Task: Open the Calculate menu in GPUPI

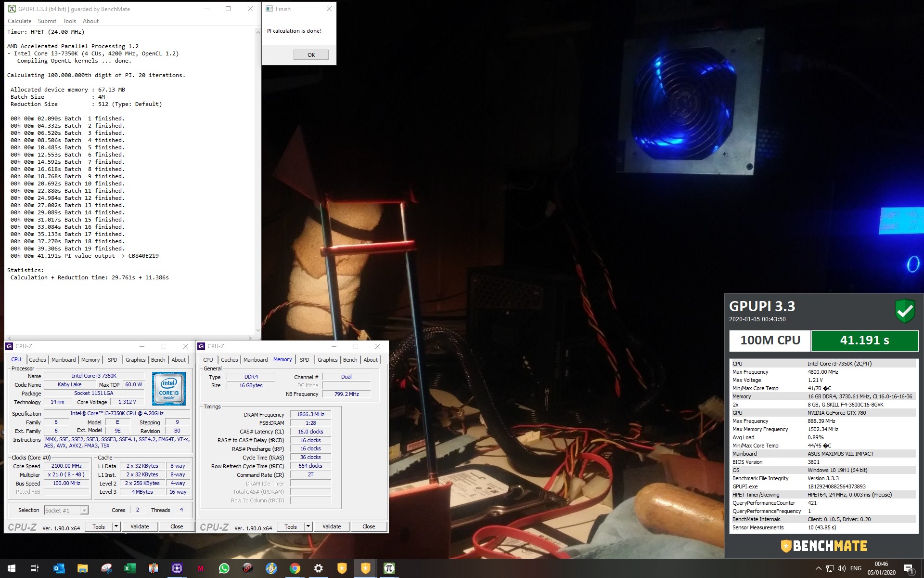Action: (x=20, y=21)
